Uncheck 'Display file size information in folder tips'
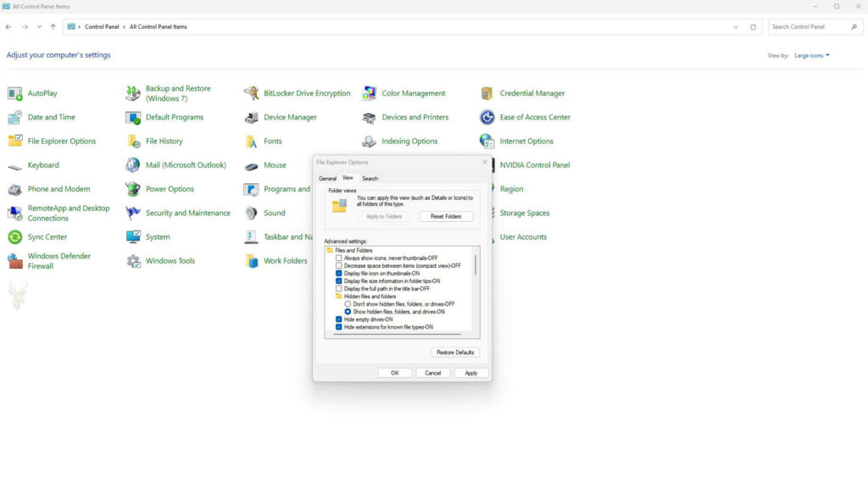 click(x=339, y=281)
